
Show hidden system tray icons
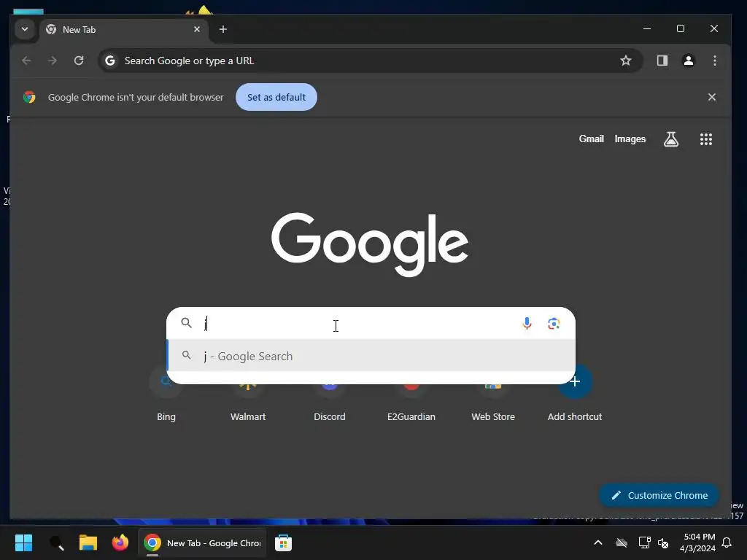tap(598, 542)
